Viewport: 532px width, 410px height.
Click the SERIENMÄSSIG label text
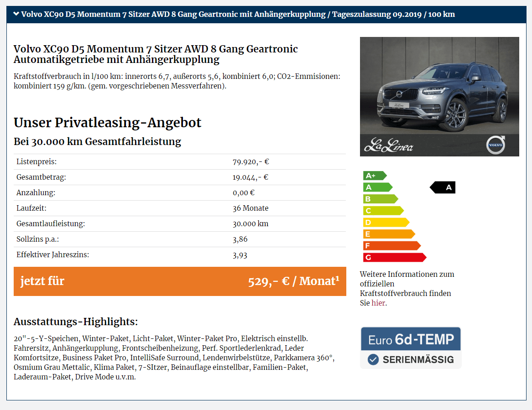tap(418, 359)
